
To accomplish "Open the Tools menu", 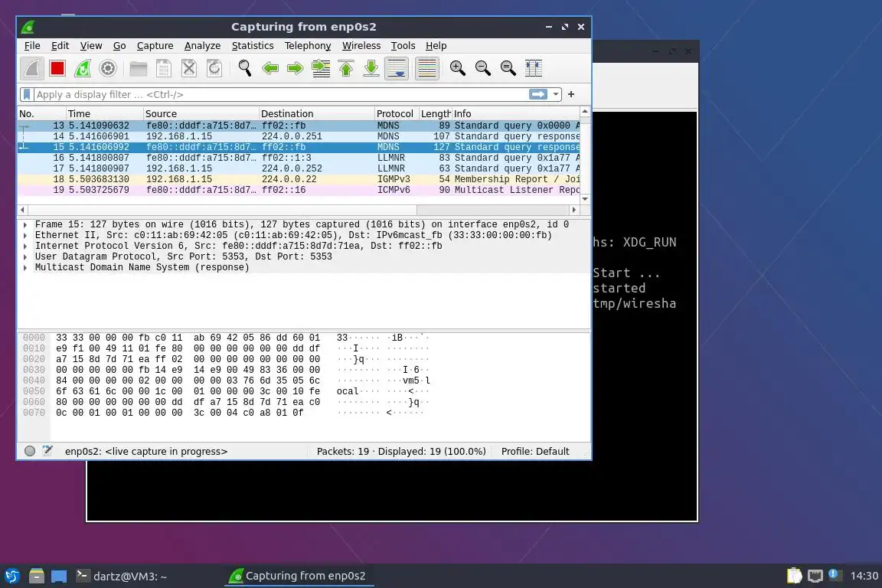I will (403, 46).
